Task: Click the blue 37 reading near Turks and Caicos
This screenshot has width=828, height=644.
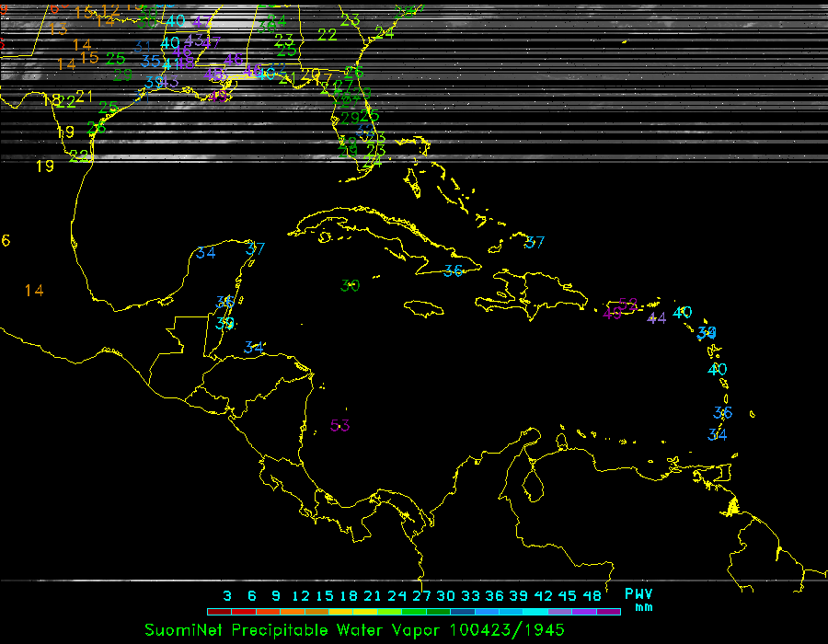Action: click(535, 243)
